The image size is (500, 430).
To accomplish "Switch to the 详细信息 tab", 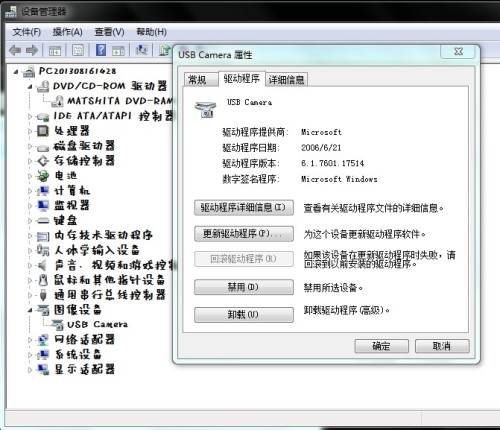I will point(286,80).
